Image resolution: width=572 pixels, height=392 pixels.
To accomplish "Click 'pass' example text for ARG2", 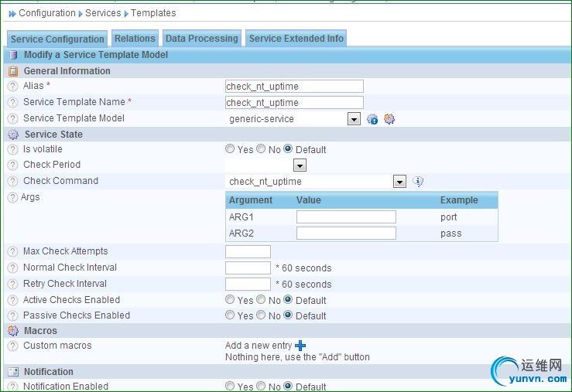I will pos(451,233).
